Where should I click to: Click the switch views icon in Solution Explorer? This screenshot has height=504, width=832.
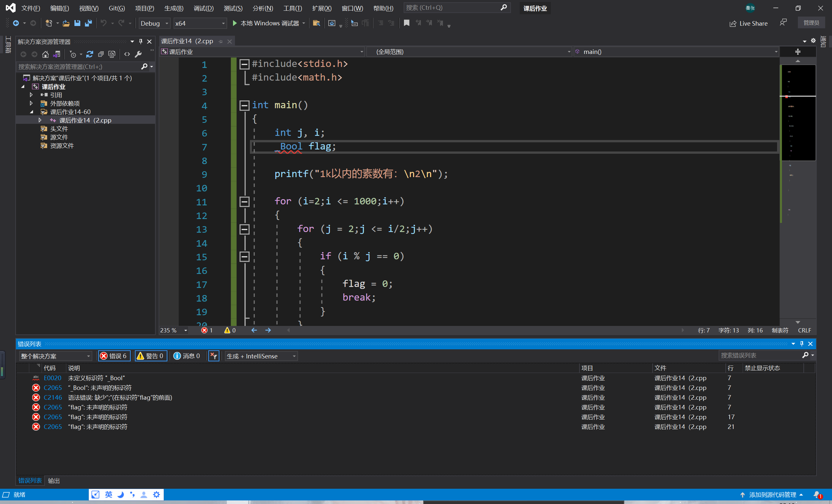point(57,54)
